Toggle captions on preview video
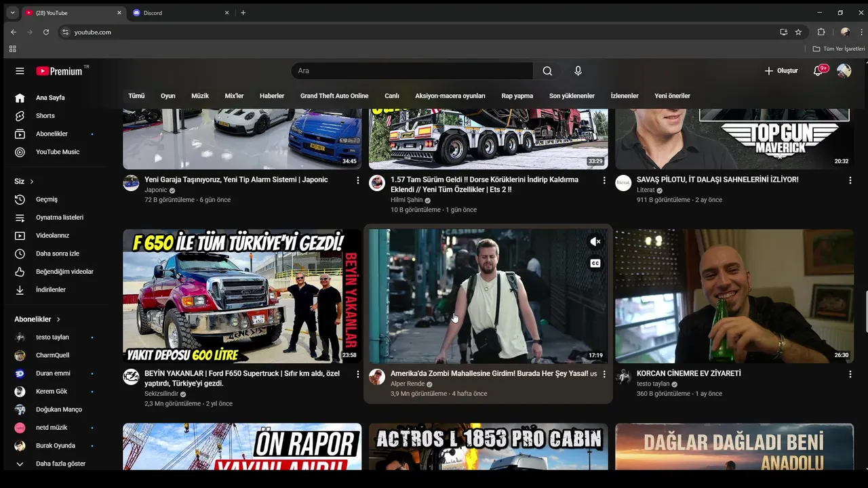The width and height of the screenshot is (868, 488). coord(595,264)
